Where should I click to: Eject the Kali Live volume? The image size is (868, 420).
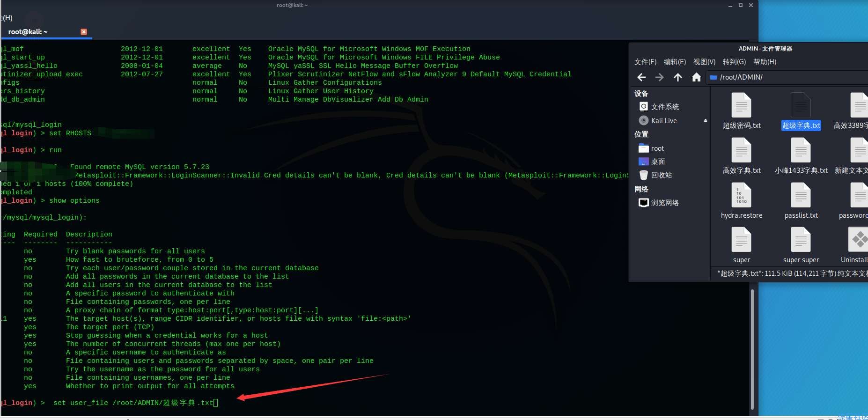(x=705, y=120)
